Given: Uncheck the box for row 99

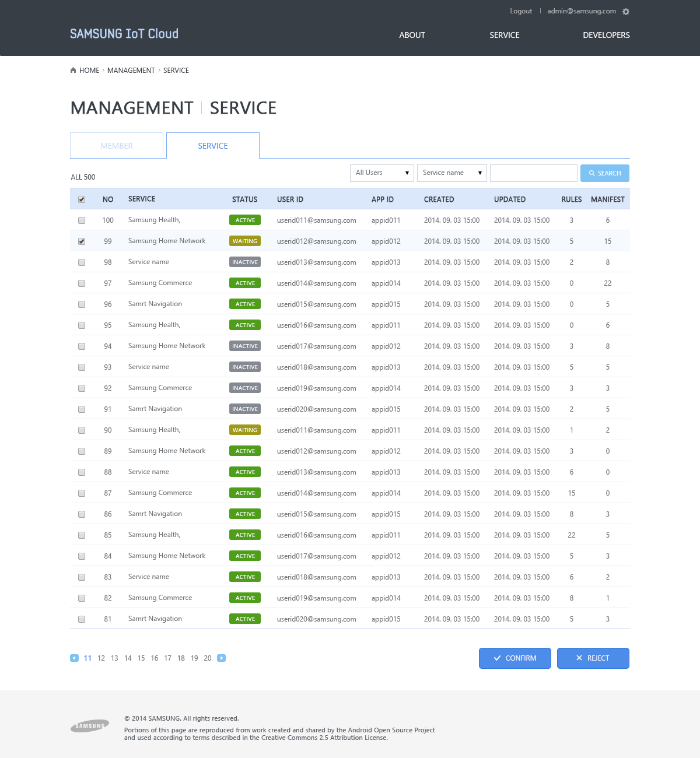Looking at the screenshot, I should tap(82, 241).
